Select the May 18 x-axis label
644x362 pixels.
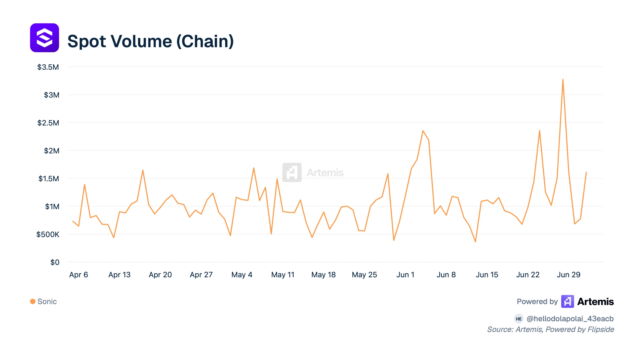tap(324, 275)
